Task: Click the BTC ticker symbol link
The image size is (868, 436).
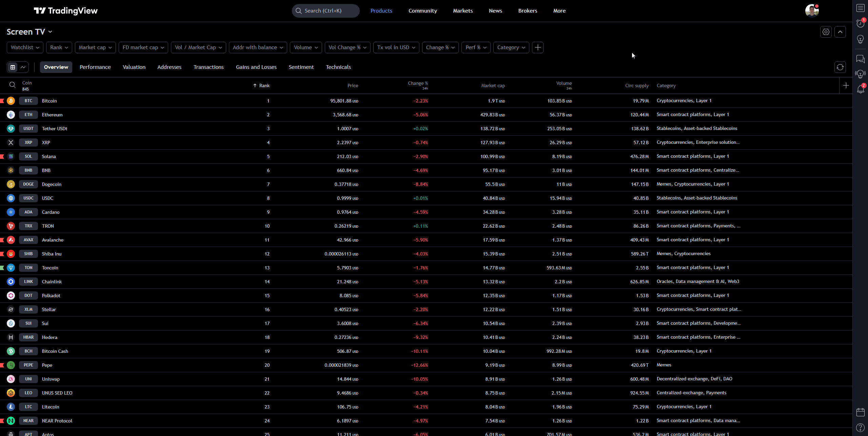Action: (x=28, y=101)
